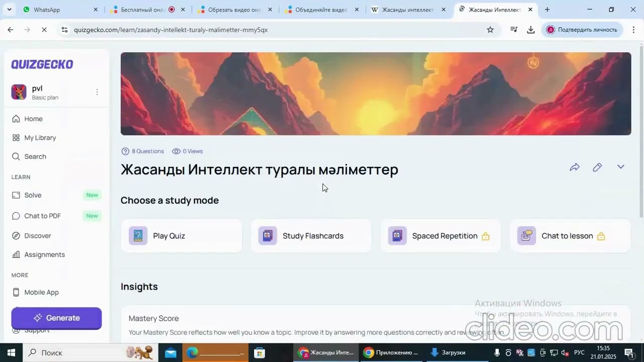Open Chrome three-dot menu
644x362 pixels.
click(633, 30)
